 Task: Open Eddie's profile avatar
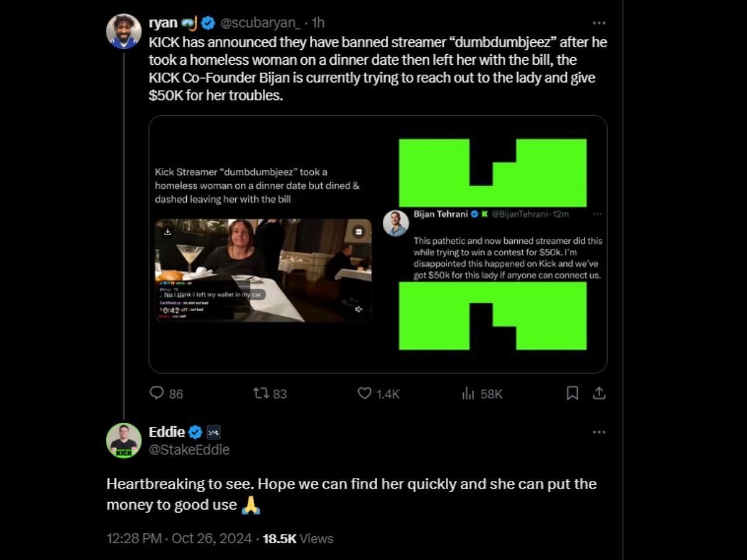click(x=123, y=441)
